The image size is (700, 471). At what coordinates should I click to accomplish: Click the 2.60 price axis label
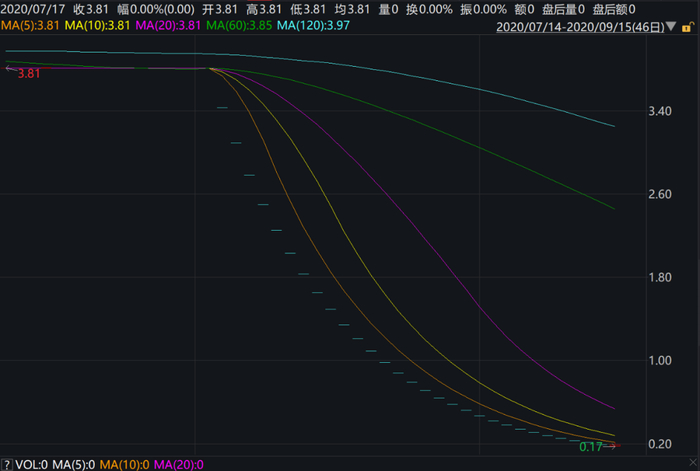[660, 195]
